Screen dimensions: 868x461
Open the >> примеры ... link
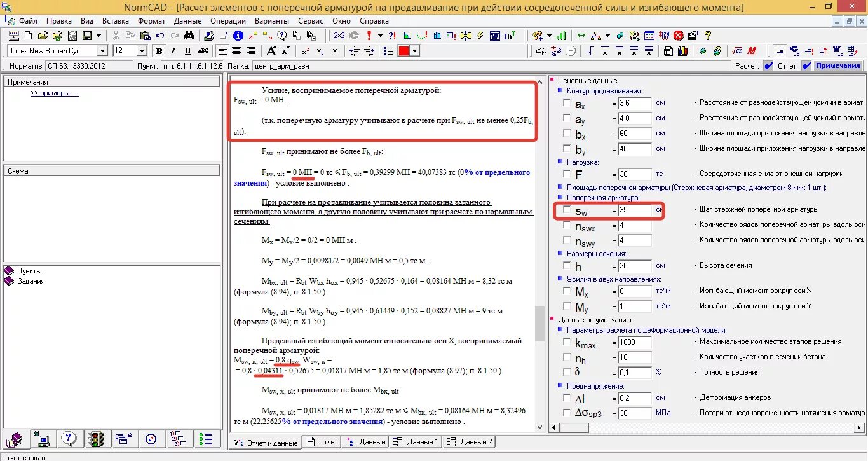coord(55,93)
